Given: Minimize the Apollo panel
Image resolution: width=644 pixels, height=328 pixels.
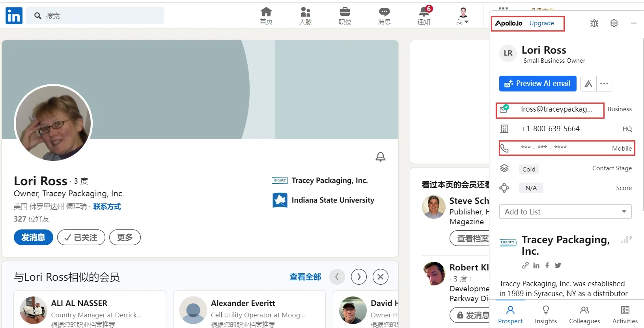Looking at the screenshot, I should (634, 23).
